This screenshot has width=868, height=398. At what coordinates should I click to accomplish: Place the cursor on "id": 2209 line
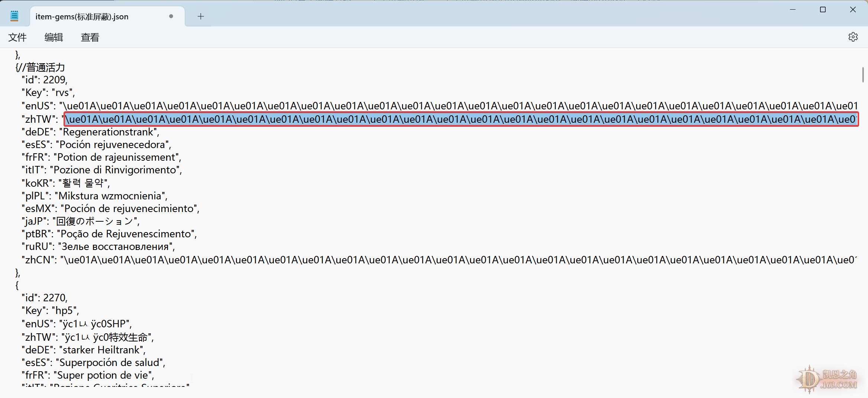pos(45,80)
